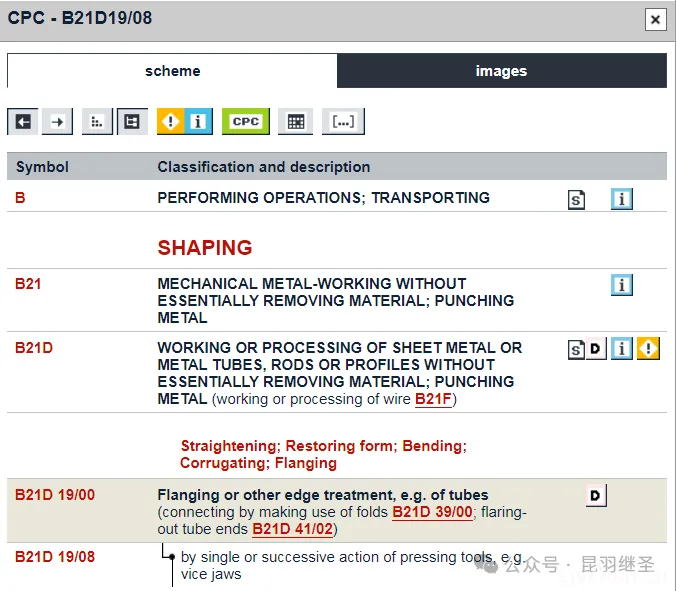Switch to the images tab
This screenshot has width=676, height=591.
[501, 71]
